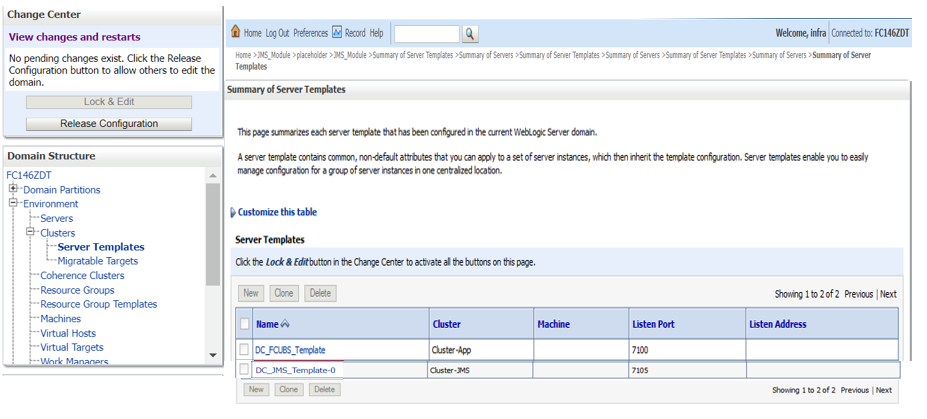Viewport: 927px width, 419px height.
Task: Click the Cluster-App table cell
Action: pyautogui.click(x=481, y=350)
